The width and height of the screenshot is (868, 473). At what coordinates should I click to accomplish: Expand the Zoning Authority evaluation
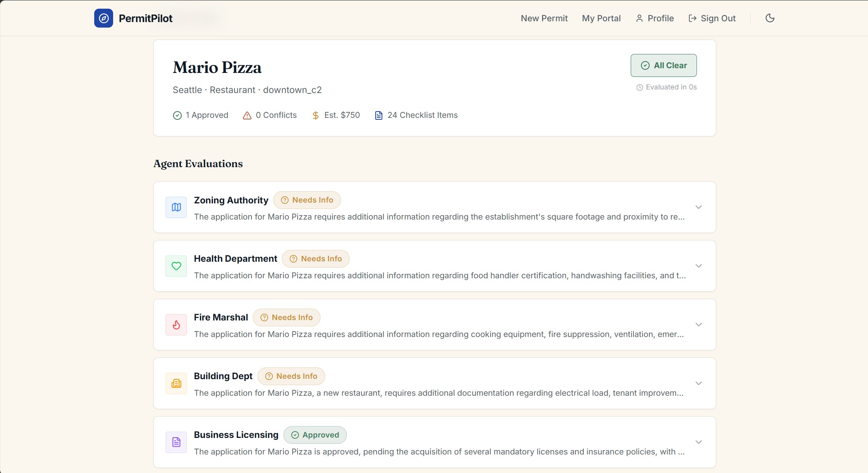coord(698,207)
